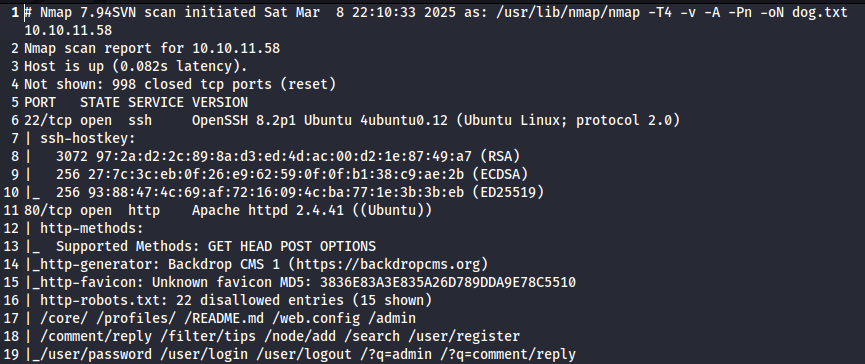865x364 pixels.
Task: Click the IP address 10.10.11.58 on line 2
Action: (236, 49)
